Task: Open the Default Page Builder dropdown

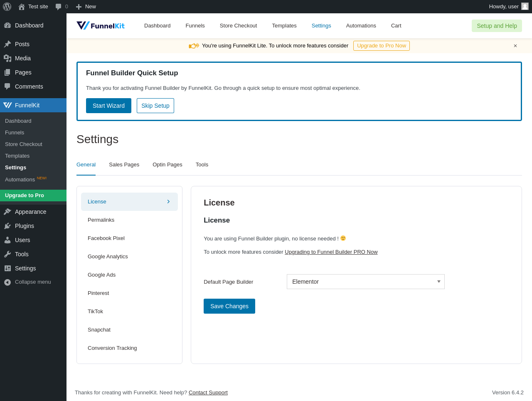Action: 366,282
